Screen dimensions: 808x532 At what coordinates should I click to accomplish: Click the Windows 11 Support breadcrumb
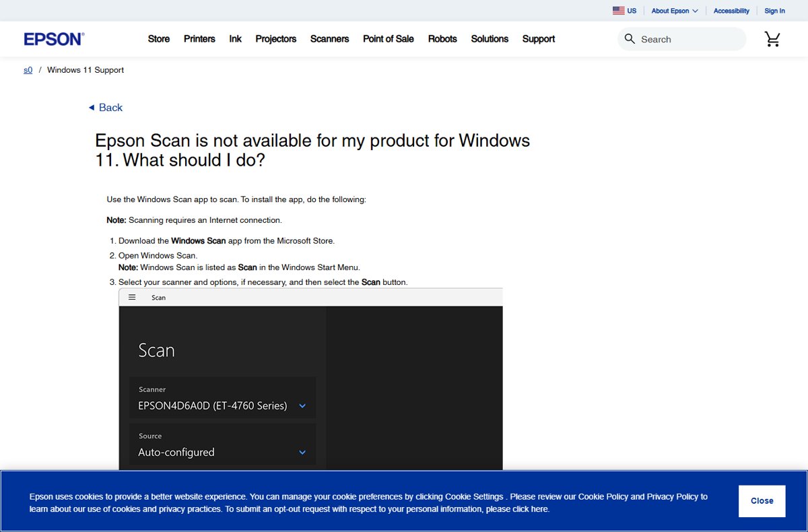click(x=86, y=70)
